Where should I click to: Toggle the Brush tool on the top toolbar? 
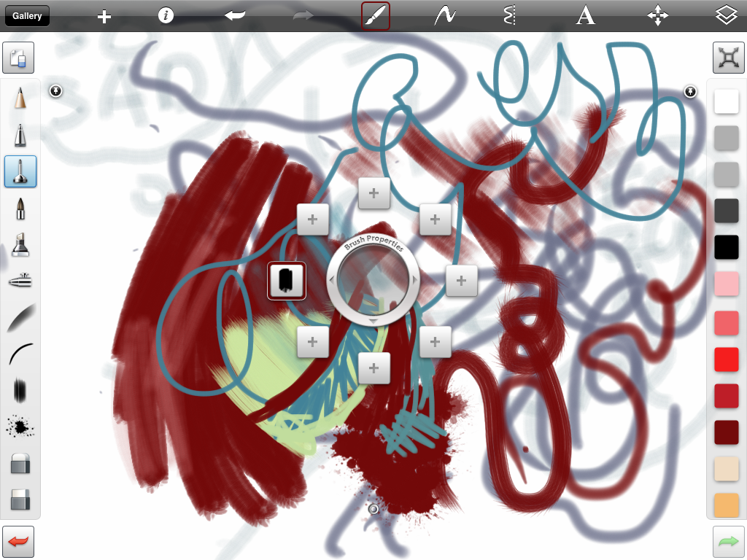coord(374,15)
